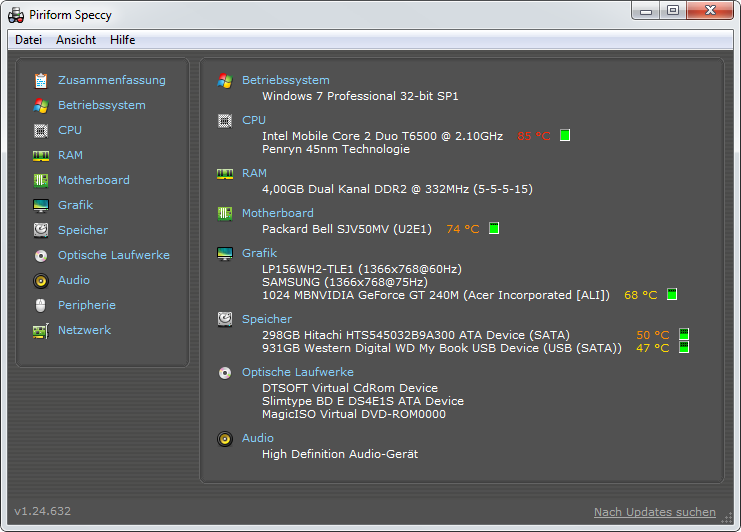The image size is (741, 532).
Task: Click the Slimtype BD E DS4E1S line
Action: point(363,401)
